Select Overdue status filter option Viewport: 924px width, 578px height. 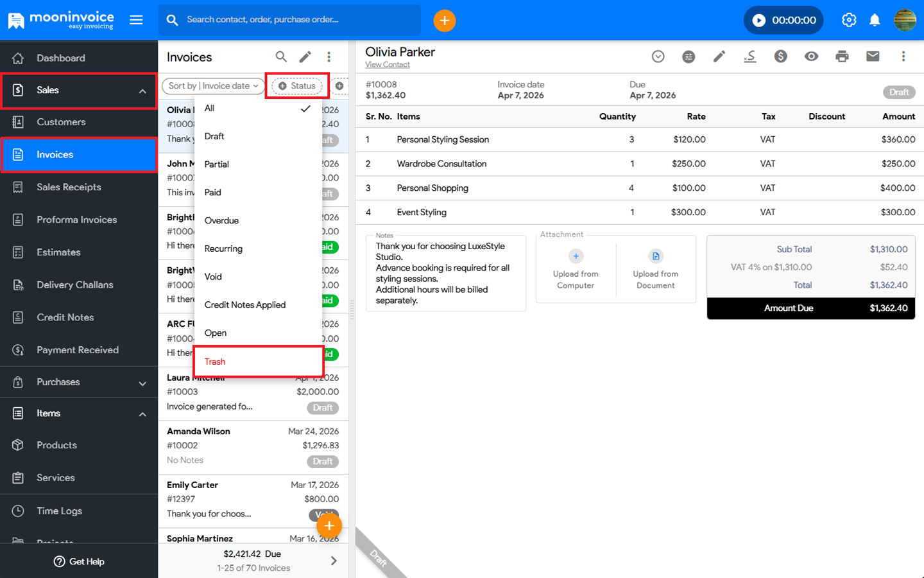(221, 220)
